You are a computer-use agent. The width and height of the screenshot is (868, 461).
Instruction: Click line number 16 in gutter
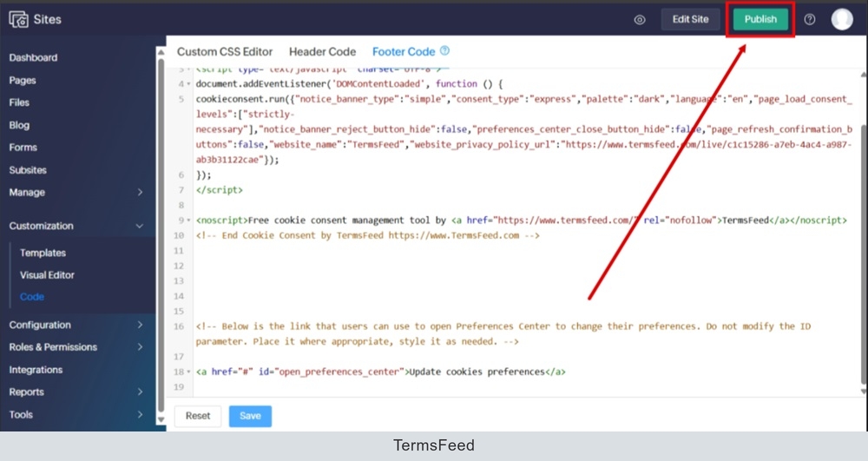tap(179, 326)
